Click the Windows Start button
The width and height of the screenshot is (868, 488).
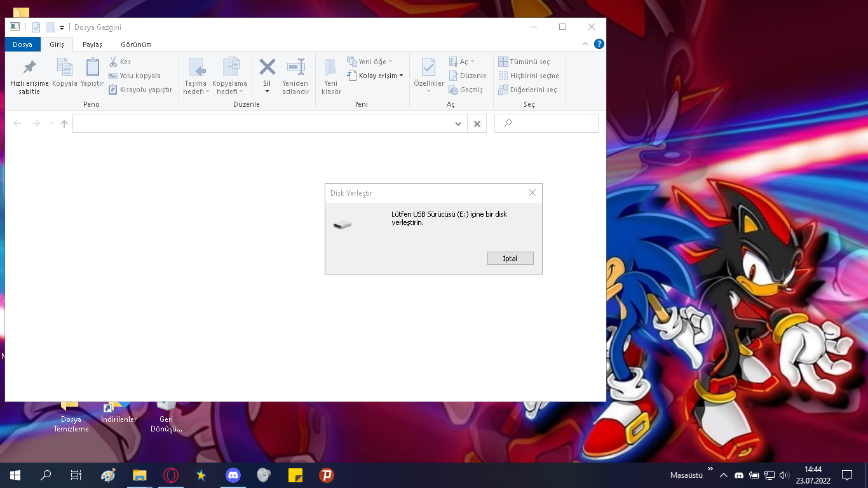tap(15, 475)
